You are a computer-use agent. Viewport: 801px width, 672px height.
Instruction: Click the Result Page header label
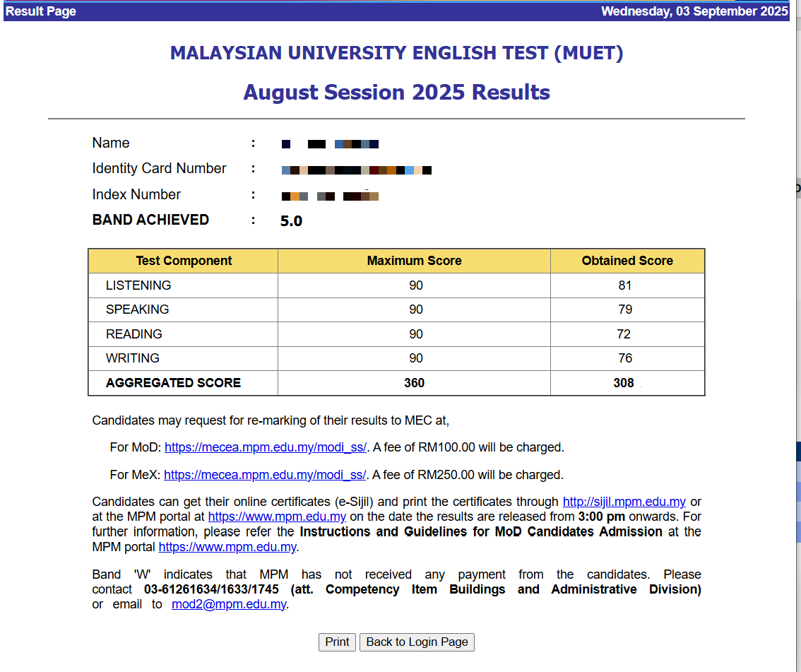tap(41, 11)
